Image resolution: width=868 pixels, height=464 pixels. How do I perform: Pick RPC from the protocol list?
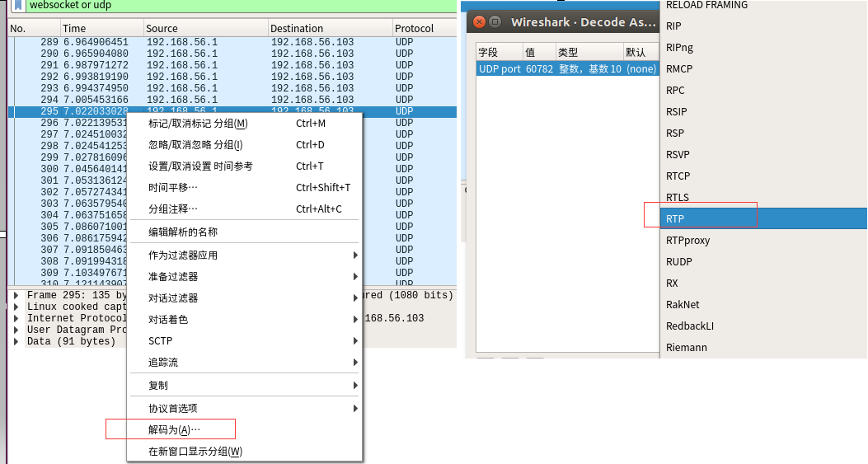click(x=763, y=91)
